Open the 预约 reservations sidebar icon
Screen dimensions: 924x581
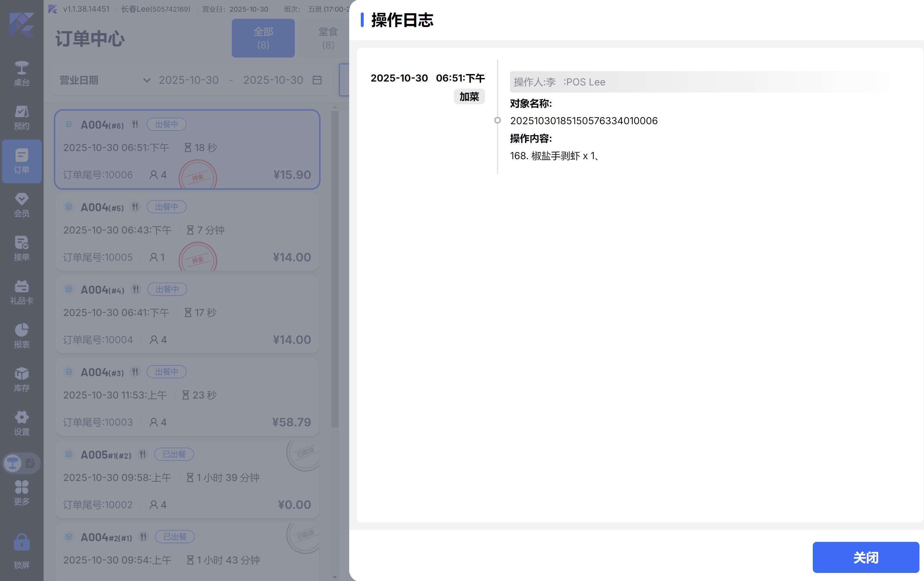tap(21, 117)
